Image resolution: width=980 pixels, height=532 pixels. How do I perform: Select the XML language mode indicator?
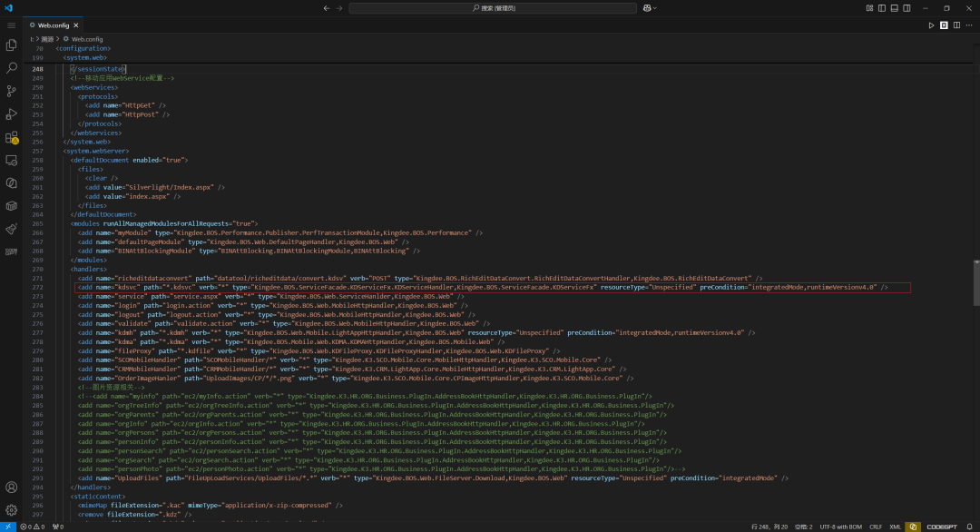[x=895, y=527]
